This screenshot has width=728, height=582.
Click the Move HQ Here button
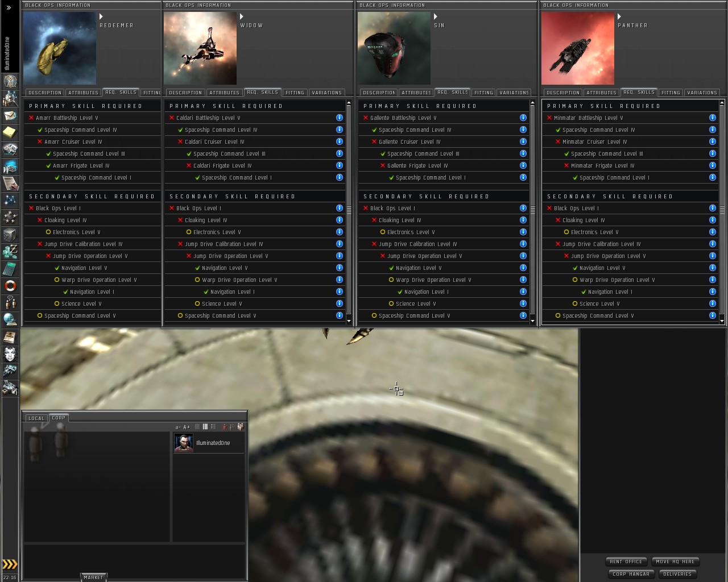[675, 562]
